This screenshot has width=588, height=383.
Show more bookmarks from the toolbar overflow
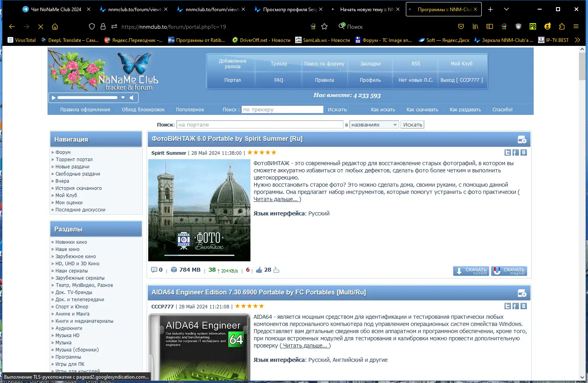tap(577, 40)
